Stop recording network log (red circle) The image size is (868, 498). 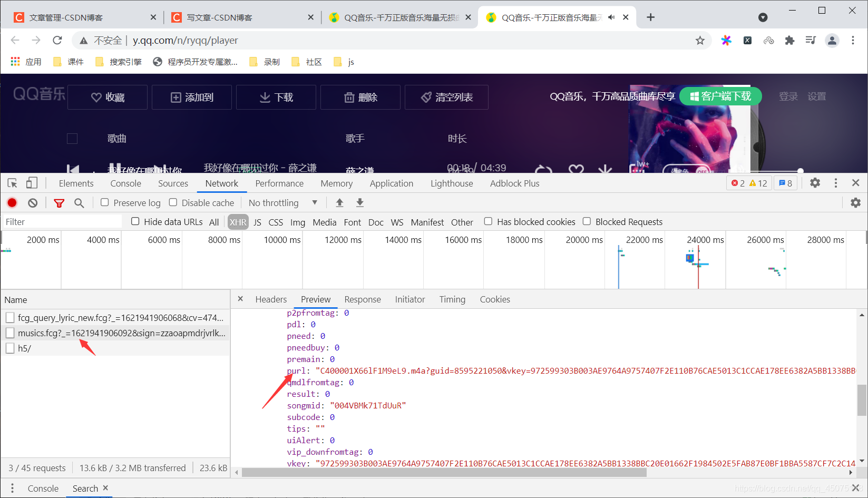(12, 203)
